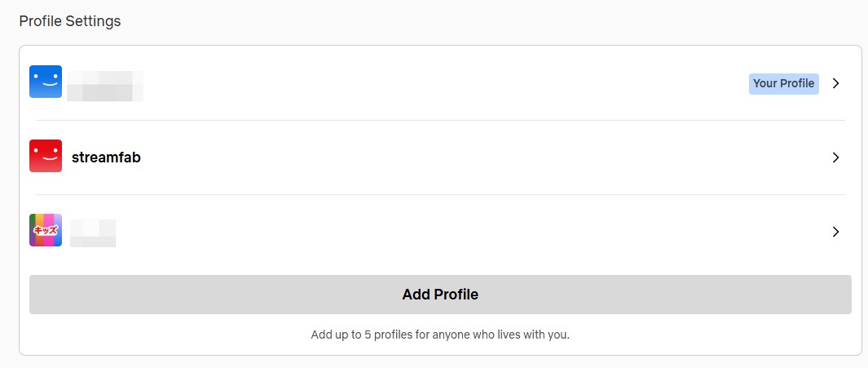Click the Profile Settings heading
868x368 pixels.
70,21
